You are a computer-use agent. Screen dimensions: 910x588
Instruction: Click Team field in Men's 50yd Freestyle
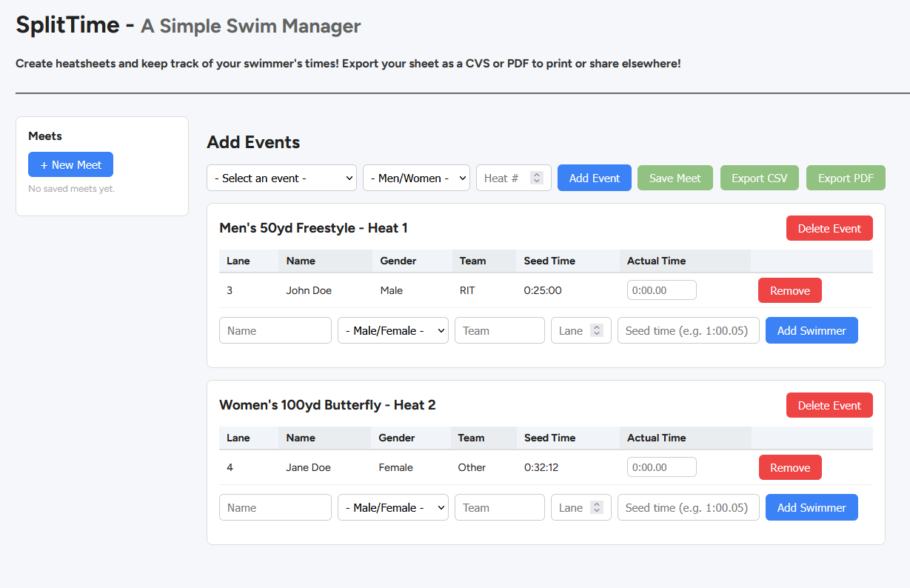[500, 330]
